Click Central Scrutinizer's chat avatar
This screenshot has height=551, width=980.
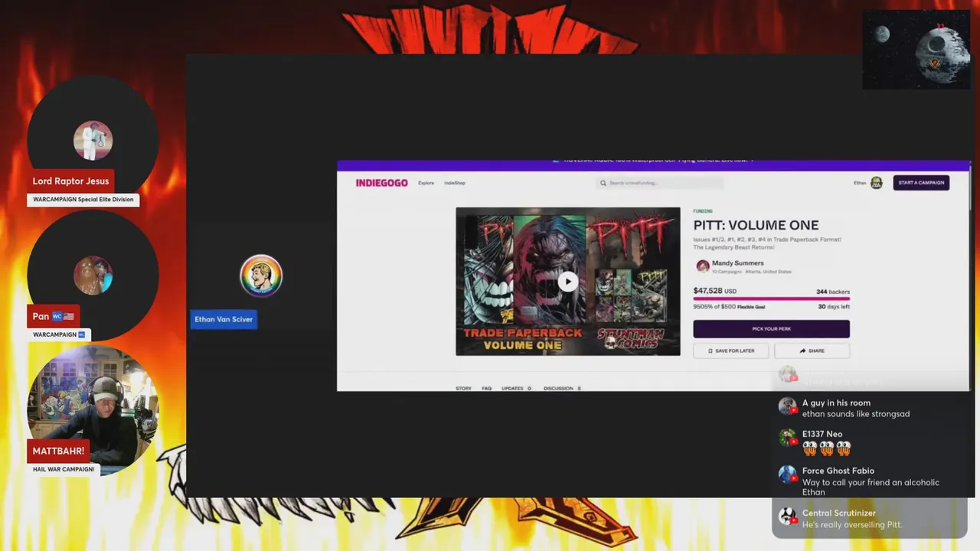(x=788, y=517)
